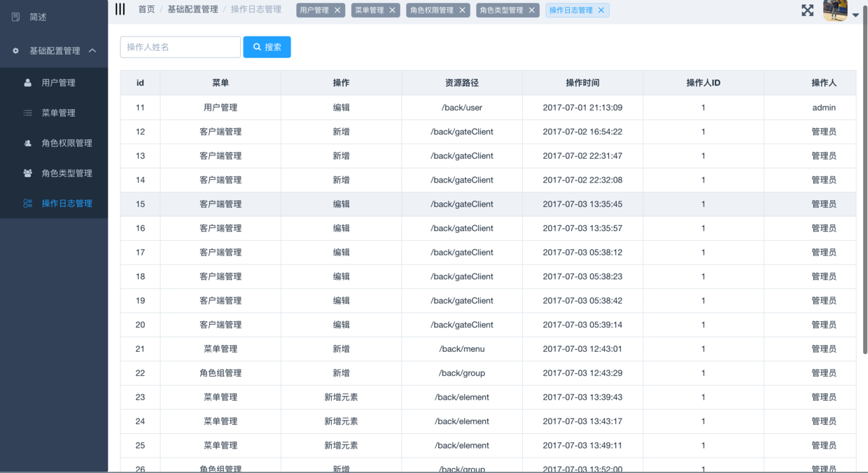Click timestamp 2017-07-03 05:38:12

coord(582,252)
